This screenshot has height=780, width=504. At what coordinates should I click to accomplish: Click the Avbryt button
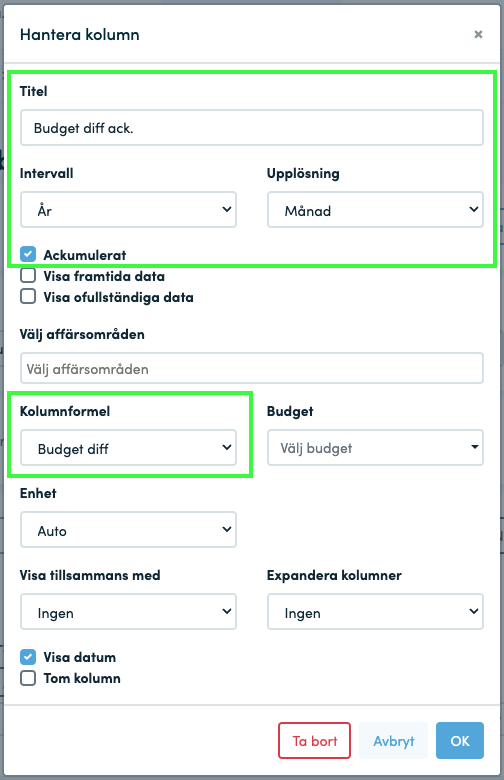tap(394, 741)
